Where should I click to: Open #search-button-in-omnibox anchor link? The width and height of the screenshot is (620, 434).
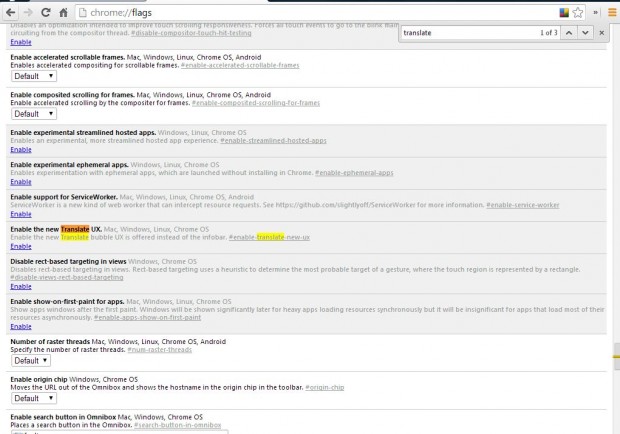[x=178, y=425]
